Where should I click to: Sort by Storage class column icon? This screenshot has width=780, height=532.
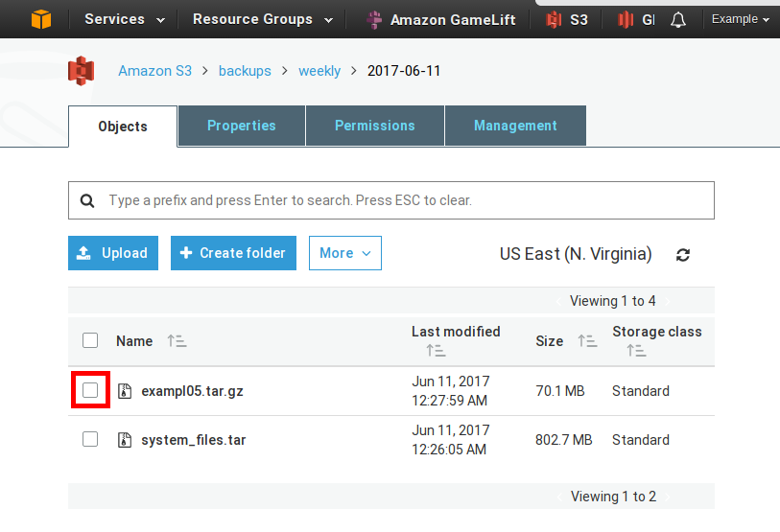tap(636, 351)
